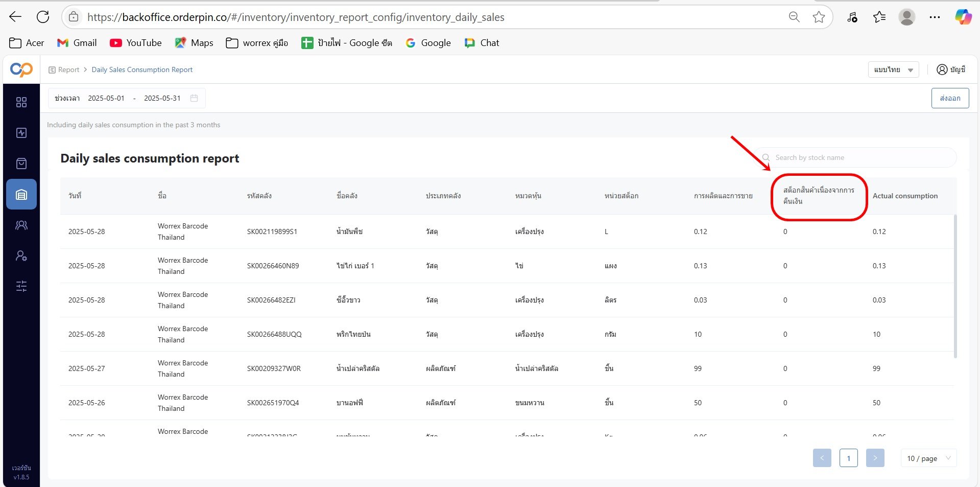Open the shopping bag sidebar icon
This screenshot has height=487, width=980.
[21, 164]
